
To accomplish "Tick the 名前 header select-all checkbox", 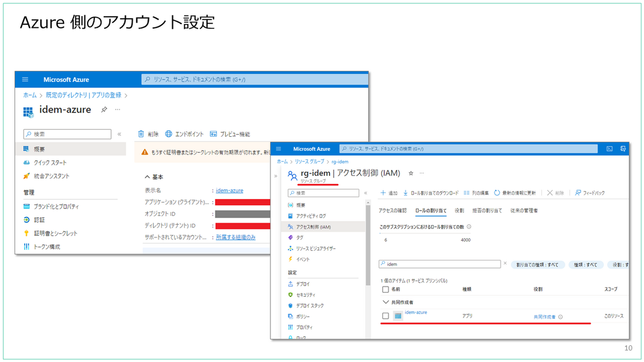I will pyautogui.click(x=385, y=289).
